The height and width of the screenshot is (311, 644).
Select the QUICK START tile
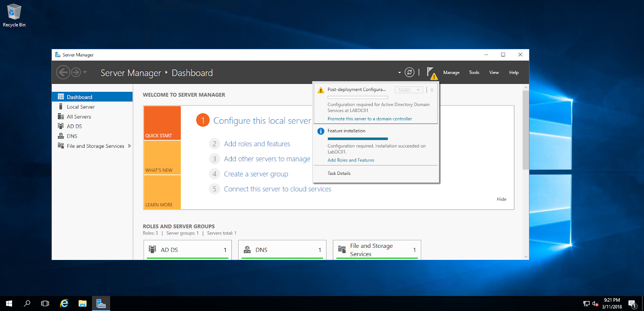point(162,123)
